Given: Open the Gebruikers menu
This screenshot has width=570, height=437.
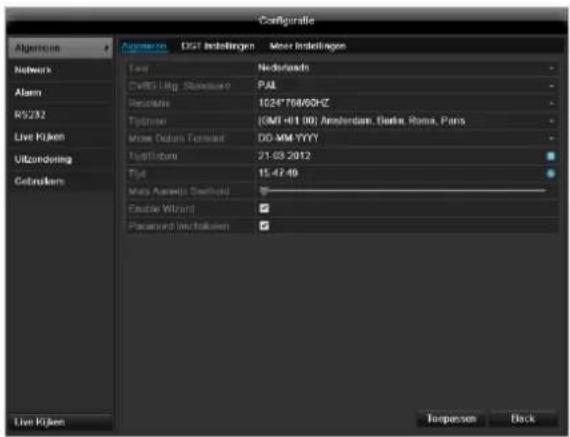Looking at the screenshot, I should pyautogui.click(x=60, y=181).
